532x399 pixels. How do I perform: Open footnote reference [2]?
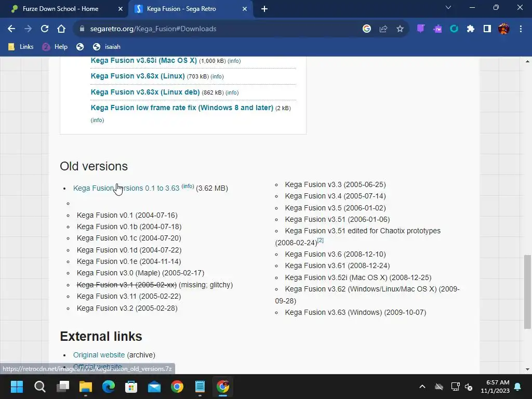pos(320,240)
